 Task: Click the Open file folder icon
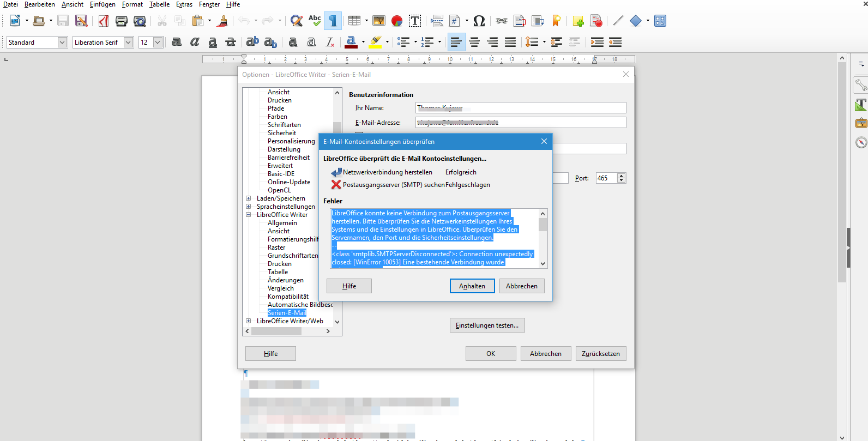[38, 21]
